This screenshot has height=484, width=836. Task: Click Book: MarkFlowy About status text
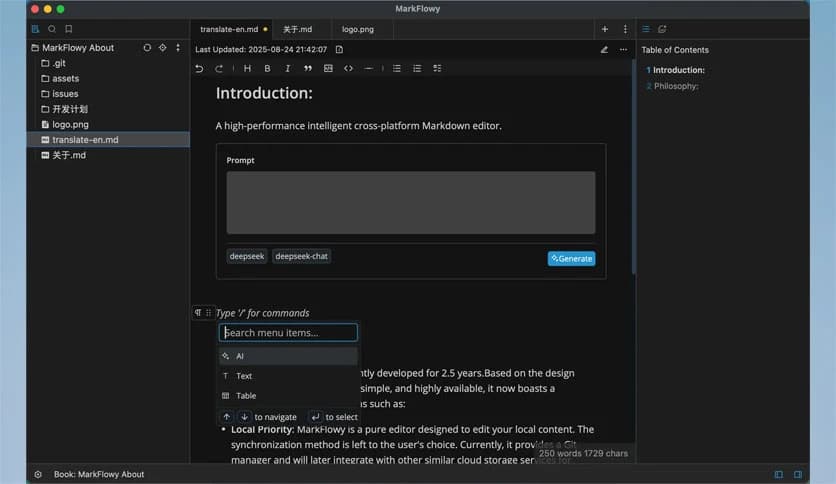99,474
